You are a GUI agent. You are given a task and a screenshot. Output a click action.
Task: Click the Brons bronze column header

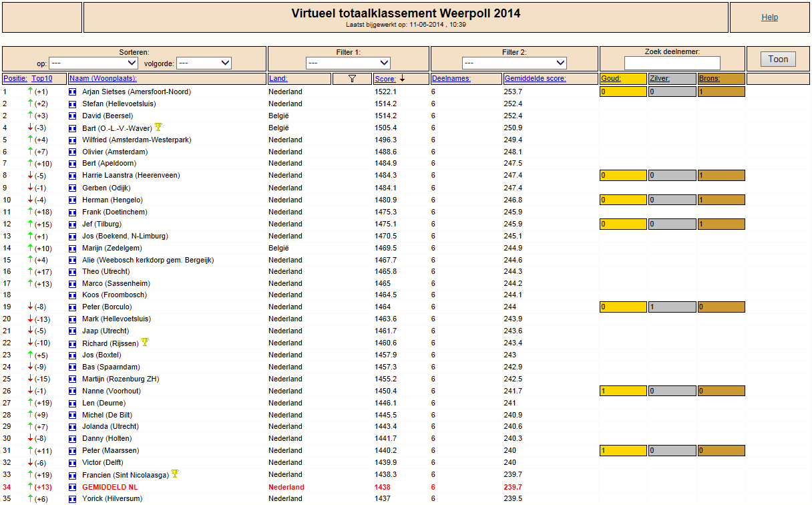tap(710, 79)
